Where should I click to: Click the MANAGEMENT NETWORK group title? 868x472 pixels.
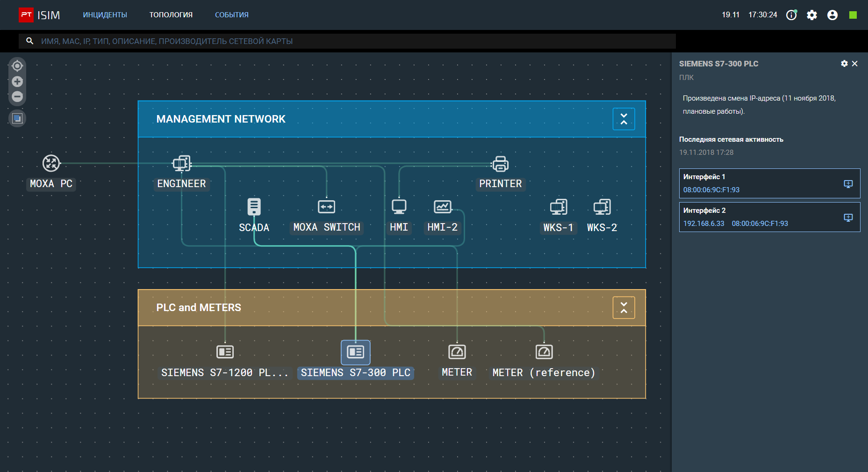[221, 119]
